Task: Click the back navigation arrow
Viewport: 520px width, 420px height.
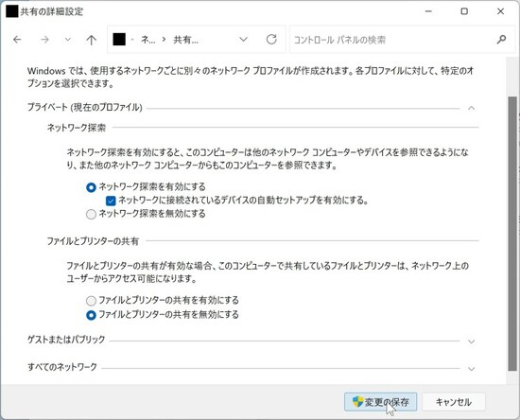Action: [x=17, y=40]
